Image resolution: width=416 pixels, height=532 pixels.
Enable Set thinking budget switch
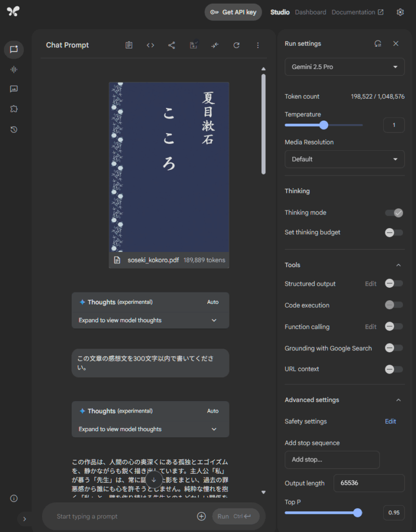(x=394, y=232)
